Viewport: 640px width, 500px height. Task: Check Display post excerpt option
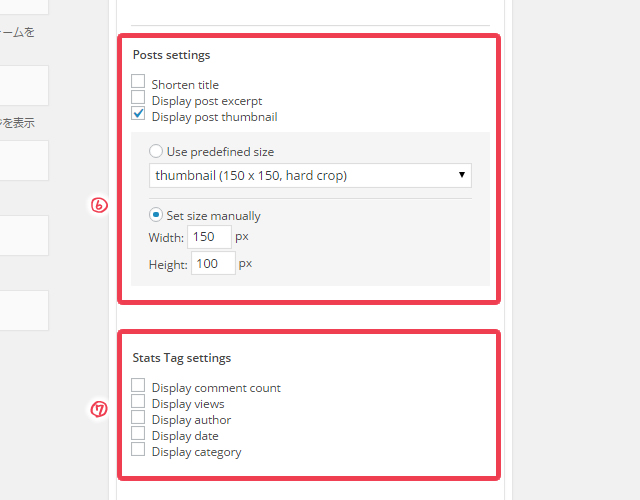[138, 97]
